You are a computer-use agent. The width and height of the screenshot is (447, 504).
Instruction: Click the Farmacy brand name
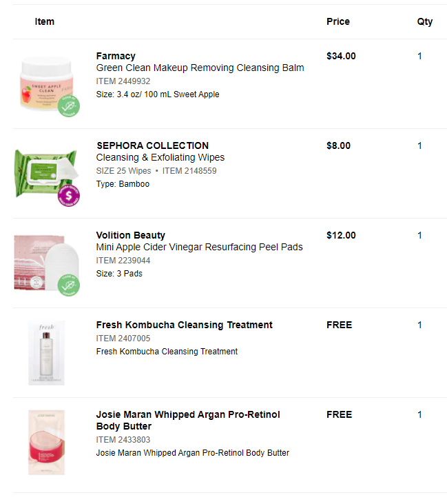pyautogui.click(x=116, y=56)
